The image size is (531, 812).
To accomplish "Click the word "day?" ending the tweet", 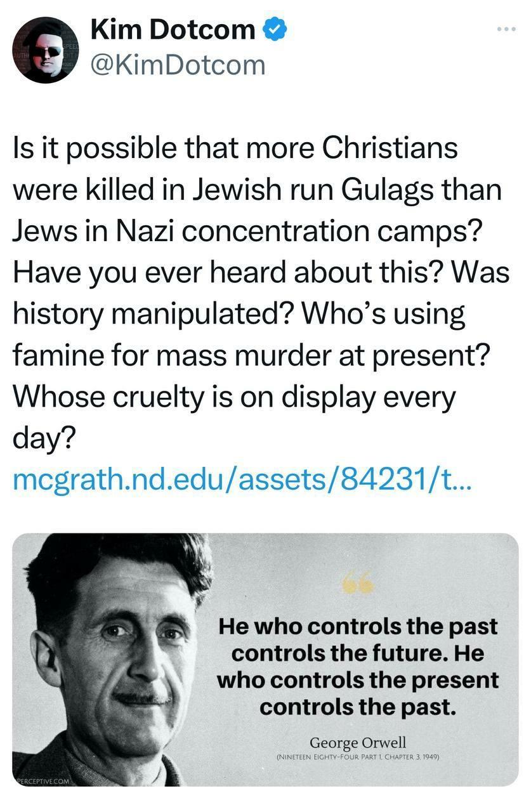I will [43, 438].
